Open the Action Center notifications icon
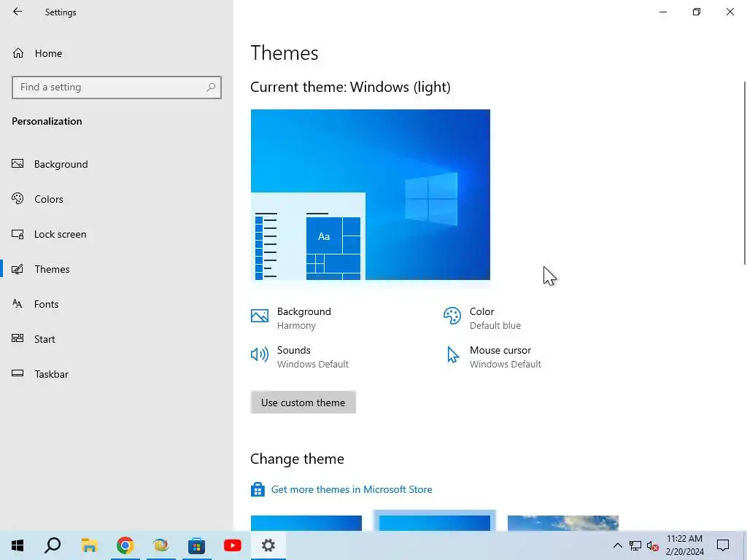 (723, 545)
